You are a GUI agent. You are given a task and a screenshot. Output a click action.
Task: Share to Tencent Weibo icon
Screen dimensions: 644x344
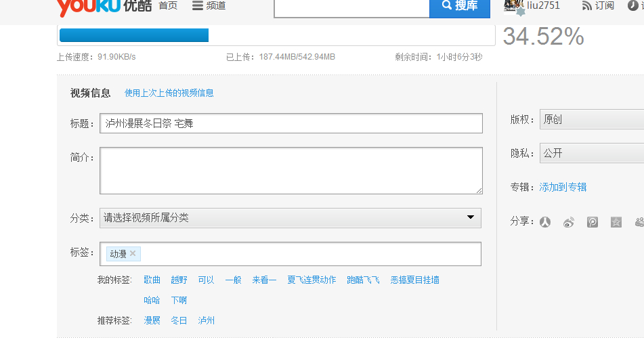point(593,222)
